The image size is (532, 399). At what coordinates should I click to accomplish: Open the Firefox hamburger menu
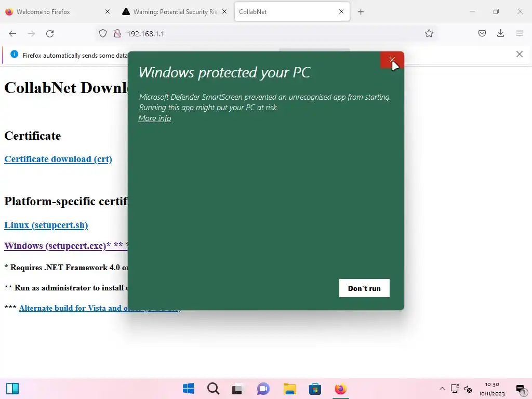pyautogui.click(x=519, y=33)
